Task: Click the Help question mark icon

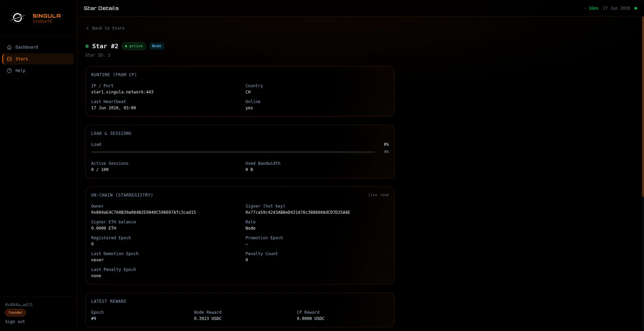Action: 9,71
